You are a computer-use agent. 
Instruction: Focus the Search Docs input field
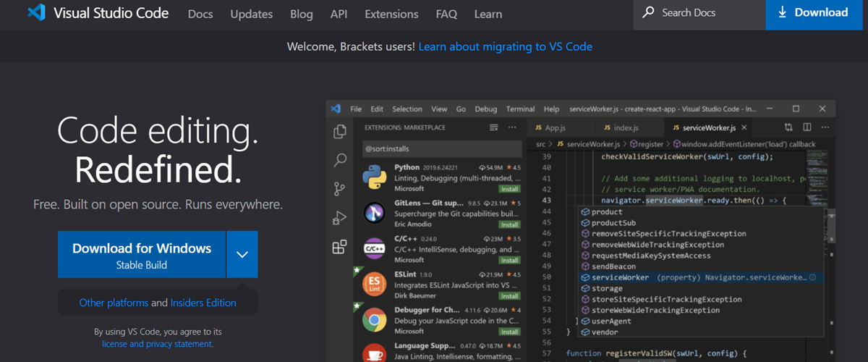699,14
